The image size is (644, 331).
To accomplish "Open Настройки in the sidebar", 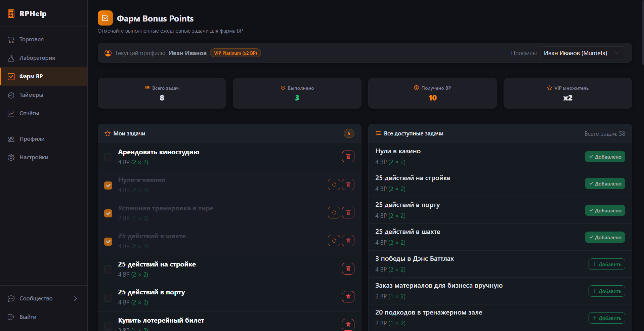I will click(x=44, y=157).
